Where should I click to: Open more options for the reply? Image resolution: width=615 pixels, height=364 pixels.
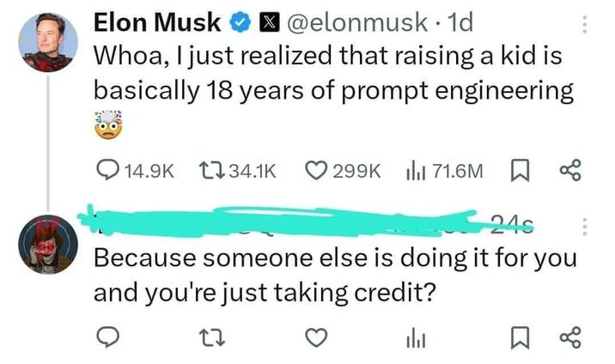pyautogui.click(x=586, y=227)
